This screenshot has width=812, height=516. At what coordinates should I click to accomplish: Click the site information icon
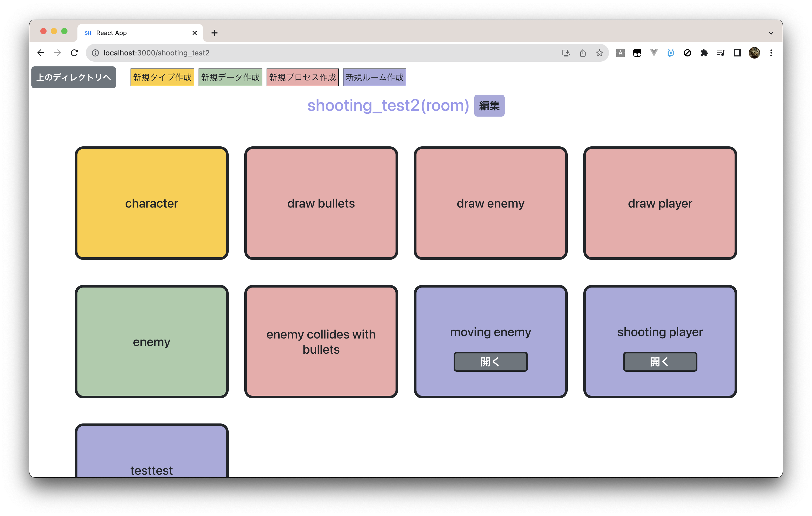(95, 53)
